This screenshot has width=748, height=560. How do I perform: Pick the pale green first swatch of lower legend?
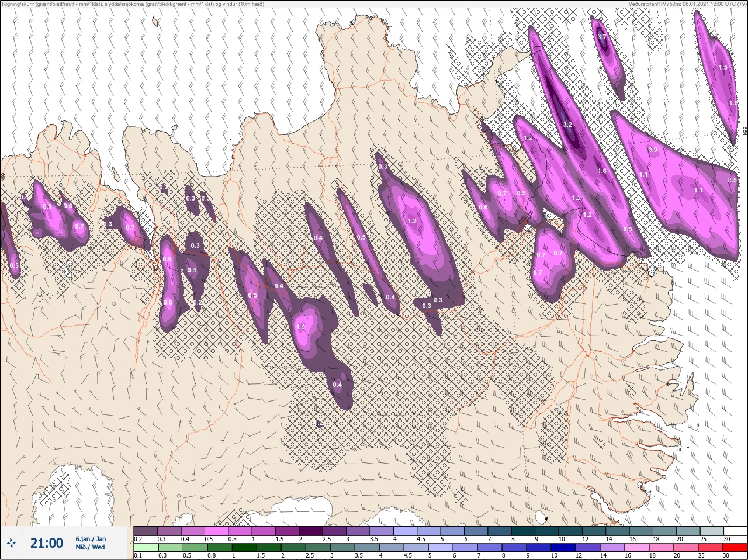[146, 548]
